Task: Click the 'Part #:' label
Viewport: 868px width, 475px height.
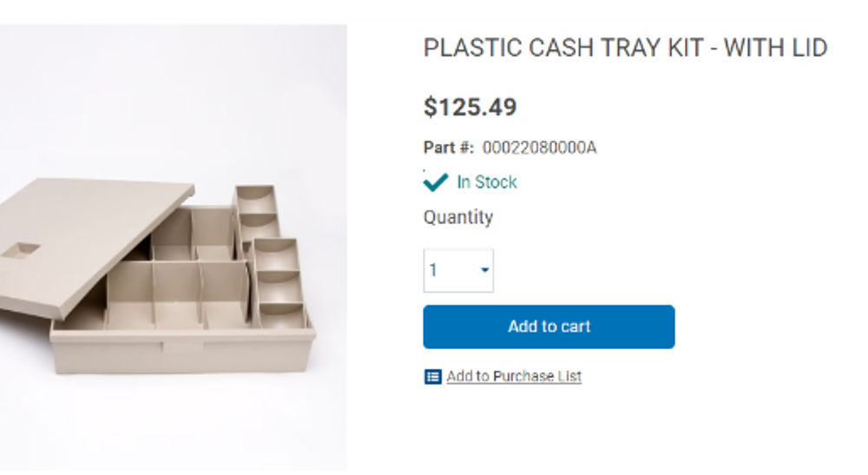Action: [x=449, y=148]
